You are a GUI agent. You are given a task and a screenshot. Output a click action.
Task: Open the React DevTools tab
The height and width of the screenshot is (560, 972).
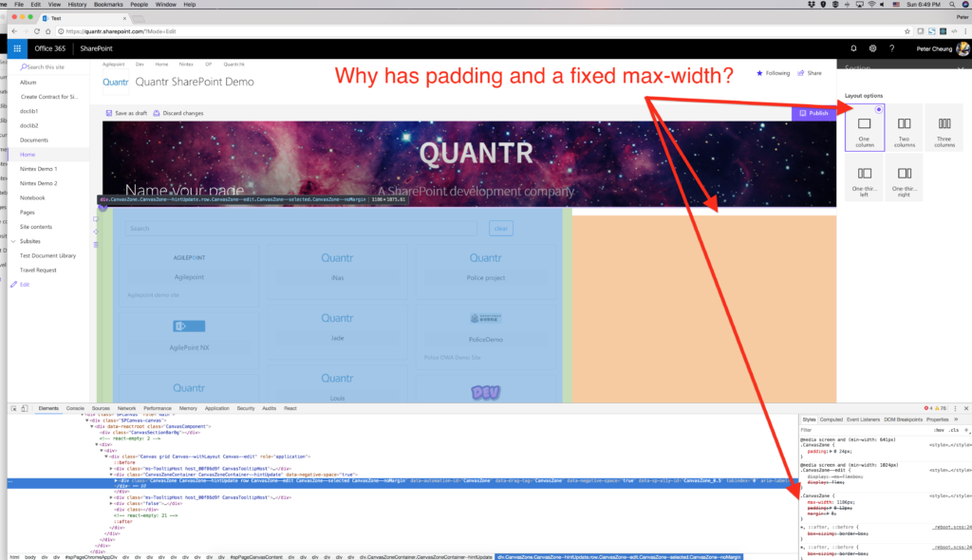click(290, 408)
